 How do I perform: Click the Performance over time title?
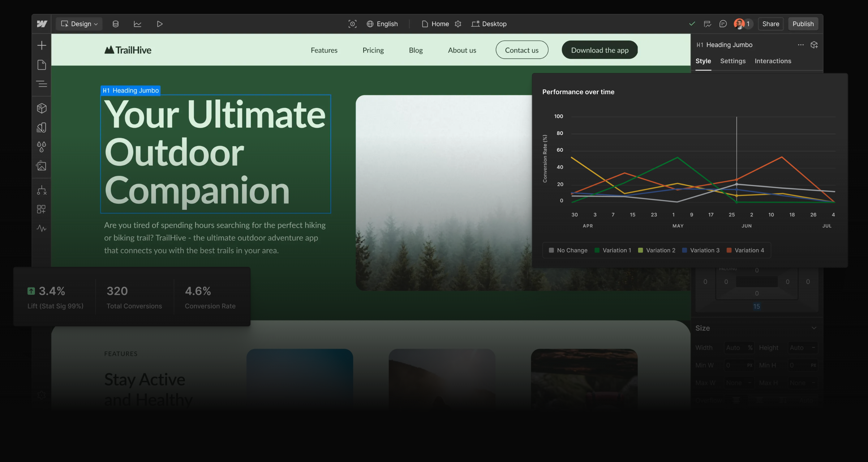[x=578, y=92]
